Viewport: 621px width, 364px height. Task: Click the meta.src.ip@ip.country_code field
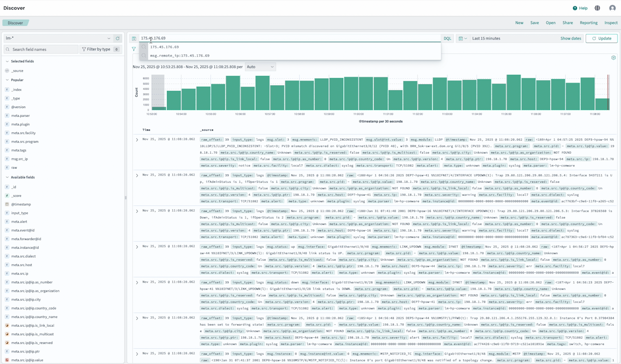click(34, 308)
